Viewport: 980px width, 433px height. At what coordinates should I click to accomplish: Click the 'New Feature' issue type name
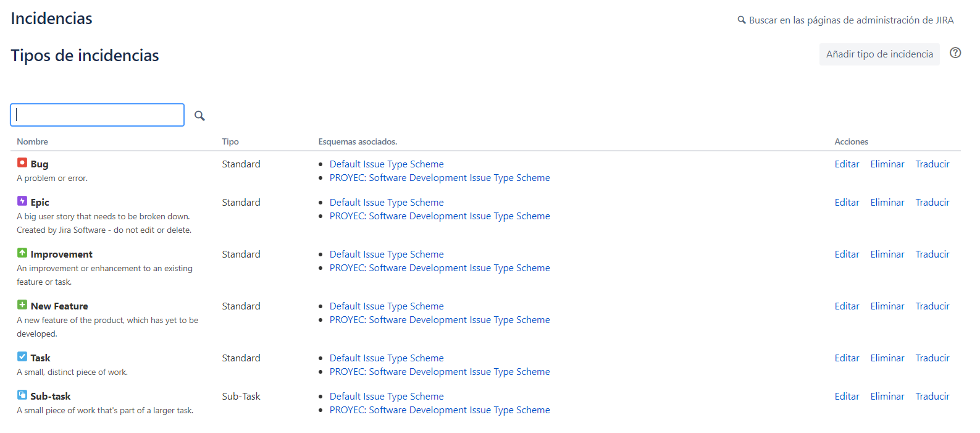(x=59, y=306)
